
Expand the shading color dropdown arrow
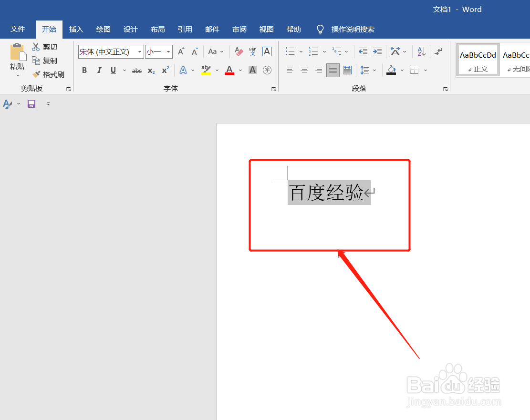pyautogui.click(x=402, y=70)
